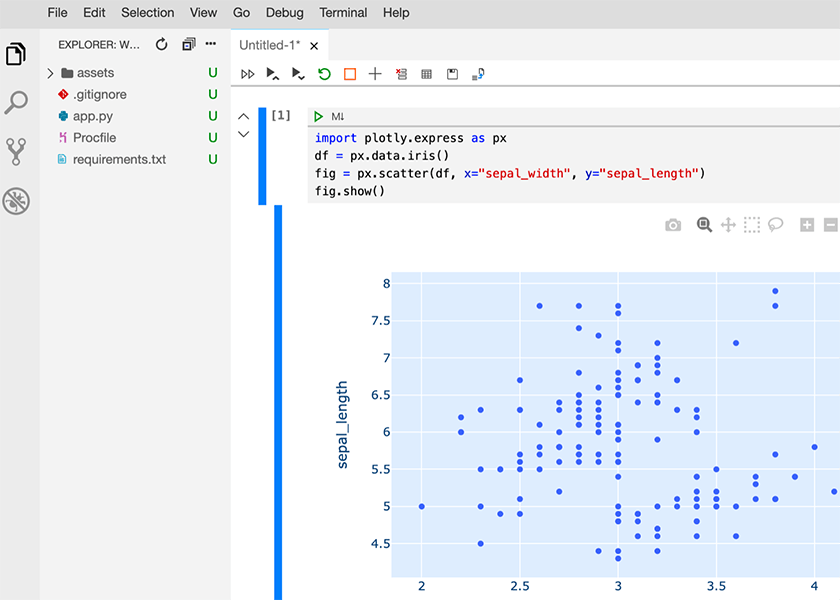Export notebook to Python script

478,74
